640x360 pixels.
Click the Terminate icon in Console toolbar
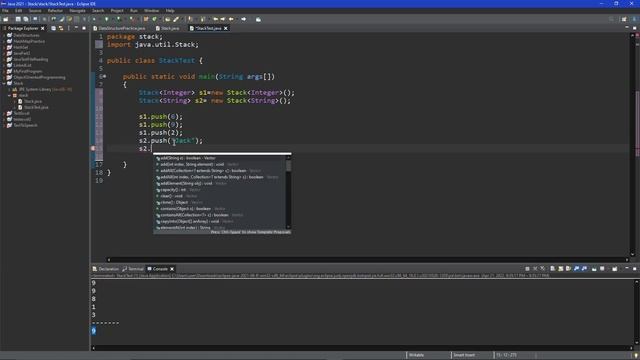point(527,269)
